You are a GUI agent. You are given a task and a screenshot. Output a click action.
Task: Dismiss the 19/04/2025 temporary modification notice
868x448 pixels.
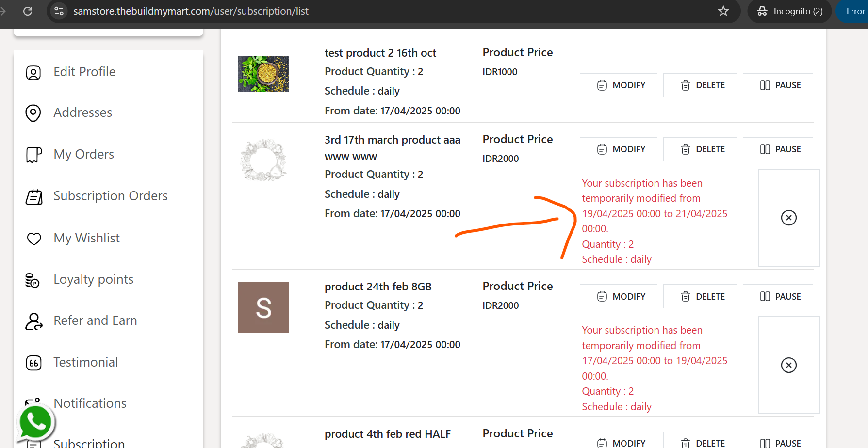coord(789,218)
